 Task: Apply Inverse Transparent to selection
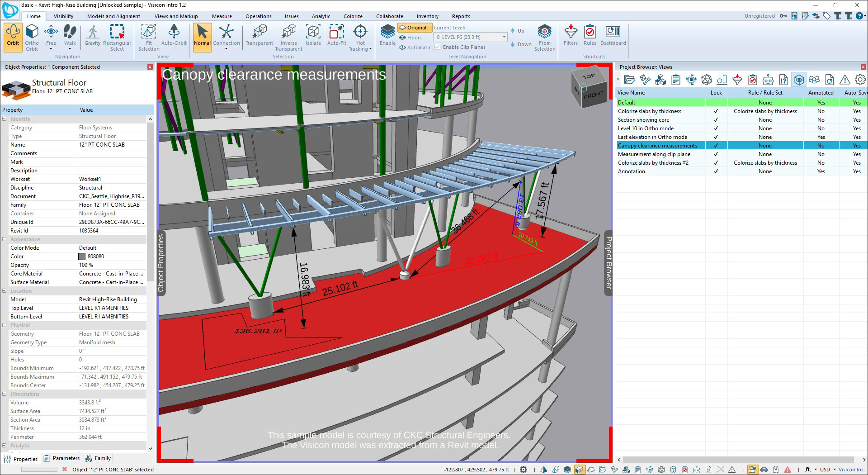click(288, 37)
